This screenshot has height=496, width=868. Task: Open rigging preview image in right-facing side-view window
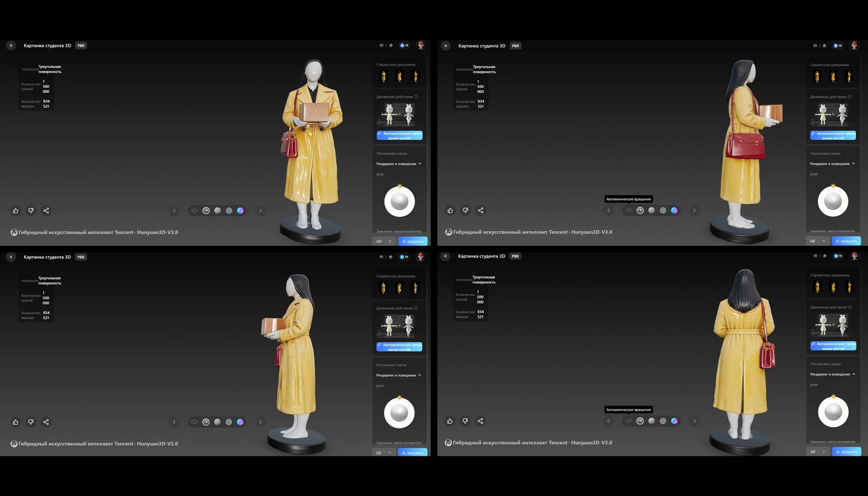coord(833,114)
